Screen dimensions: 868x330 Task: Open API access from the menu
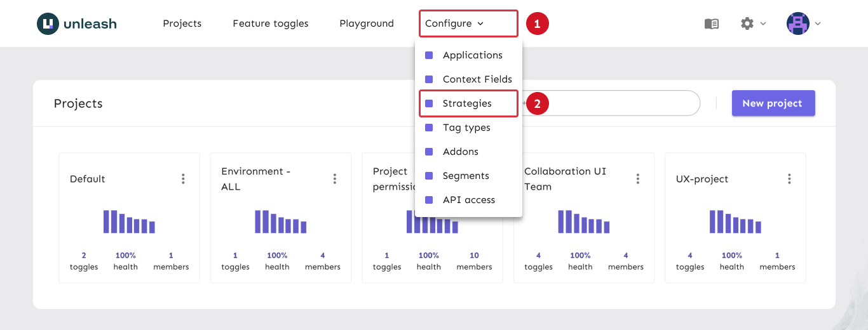tap(468, 200)
